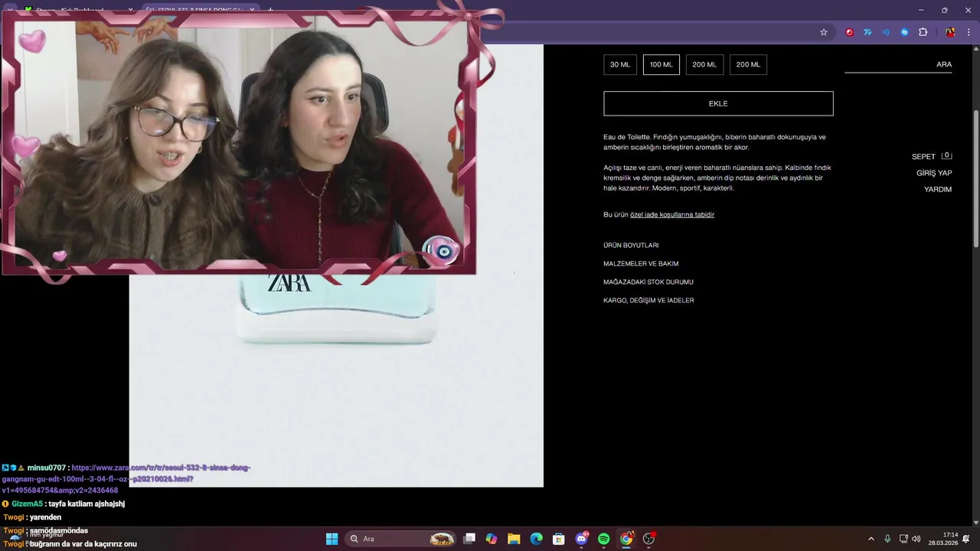Open Microsoft Edge from the taskbar
The image size is (980, 551).
pyautogui.click(x=536, y=539)
